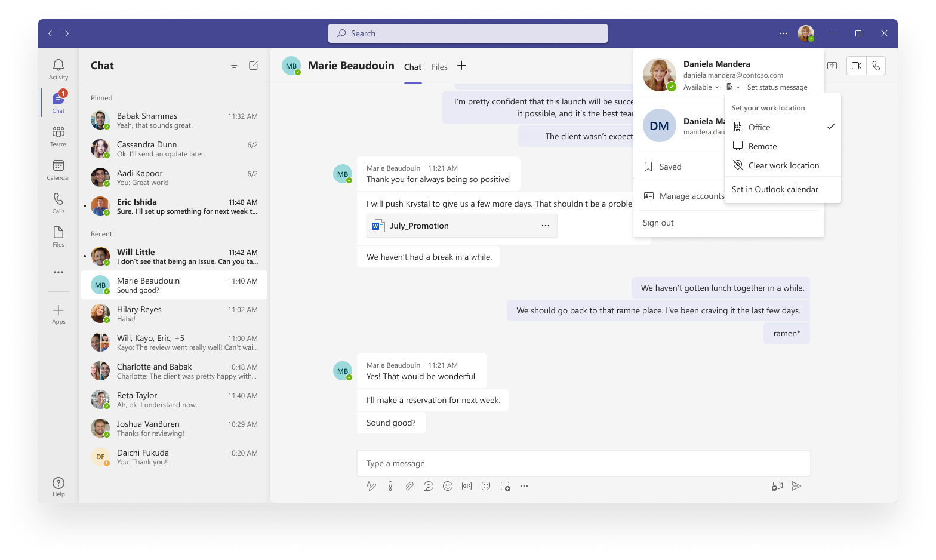Start an audio call with Marie
Viewport: 936px width, 560px height.
[876, 66]
